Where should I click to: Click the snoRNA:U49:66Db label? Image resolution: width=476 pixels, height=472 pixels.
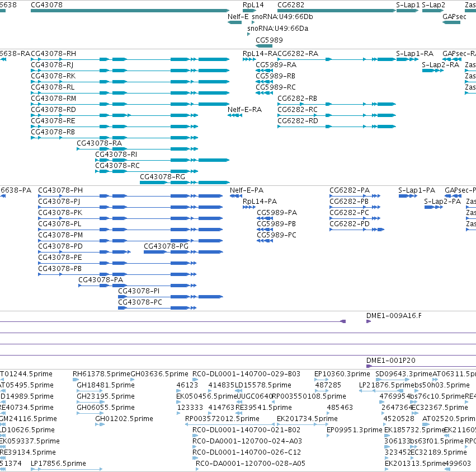click(x=282, y=17)
